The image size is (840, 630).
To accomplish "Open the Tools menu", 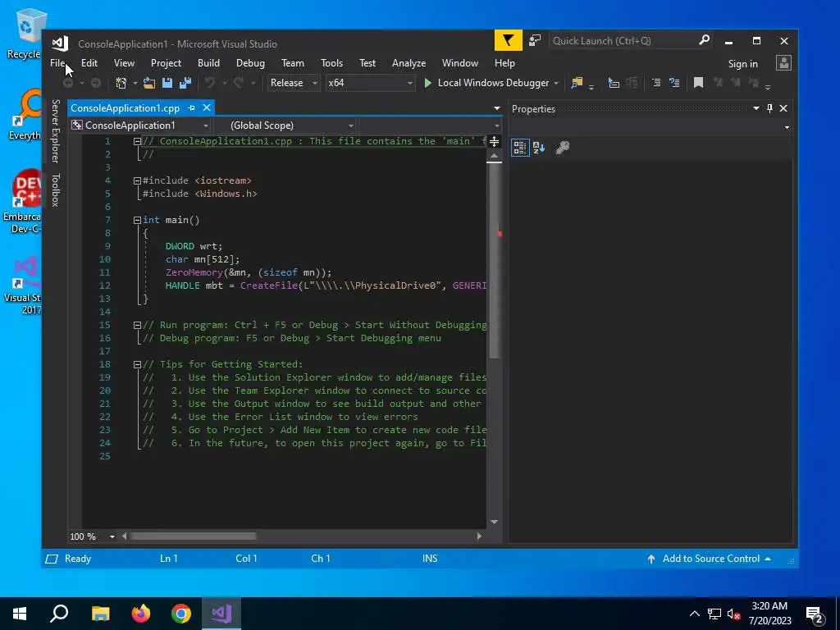I will pyautogui.click(x=331, y=63).
